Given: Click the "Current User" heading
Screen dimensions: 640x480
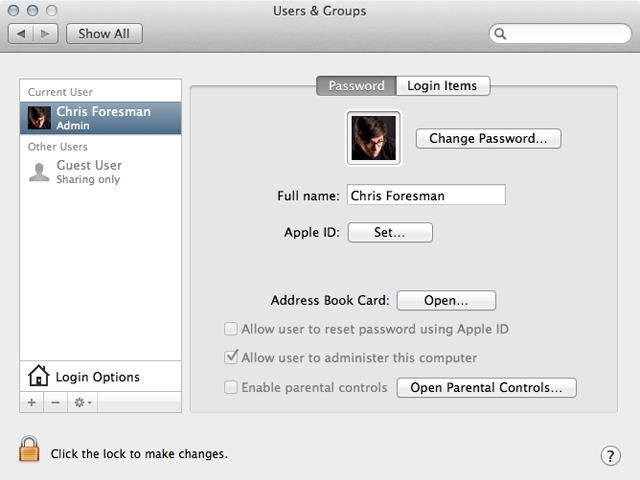Looking at the screenshot, I should point(60,92).
